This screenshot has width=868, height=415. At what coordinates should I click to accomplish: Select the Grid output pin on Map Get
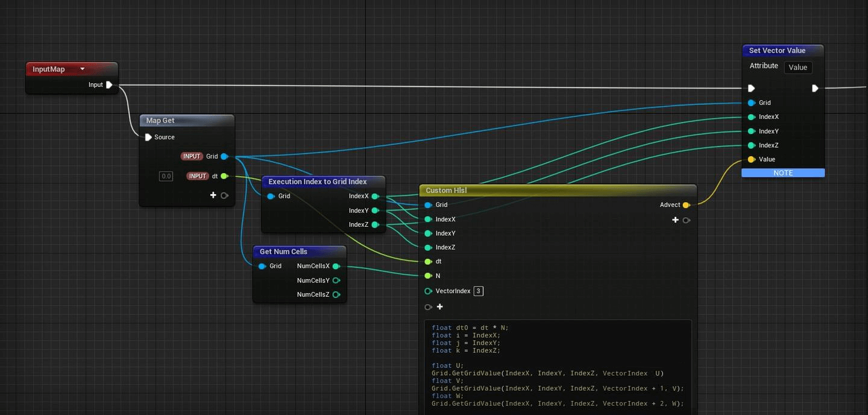[x=224, y=157]
